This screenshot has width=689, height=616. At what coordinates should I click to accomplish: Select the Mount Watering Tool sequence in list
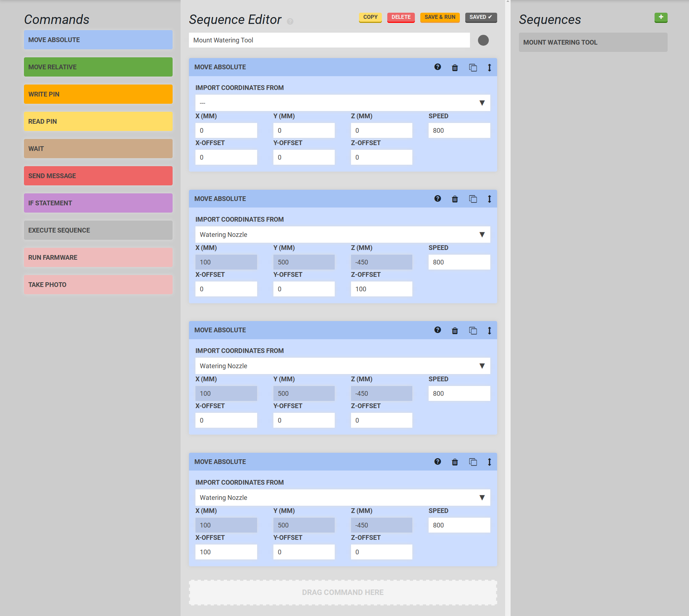(593, 42)
